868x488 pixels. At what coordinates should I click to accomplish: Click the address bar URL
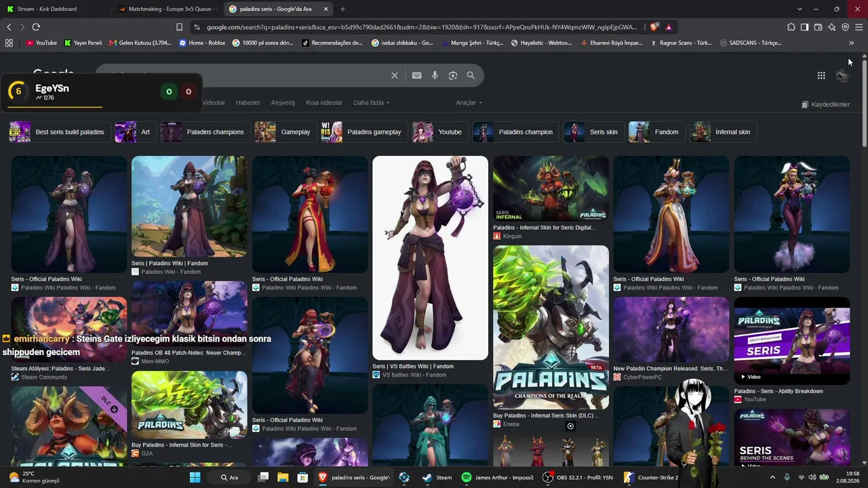422,27
